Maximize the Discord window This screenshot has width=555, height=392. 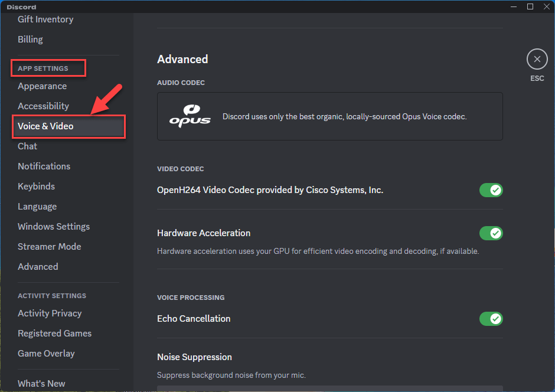(x=530, y=6)
